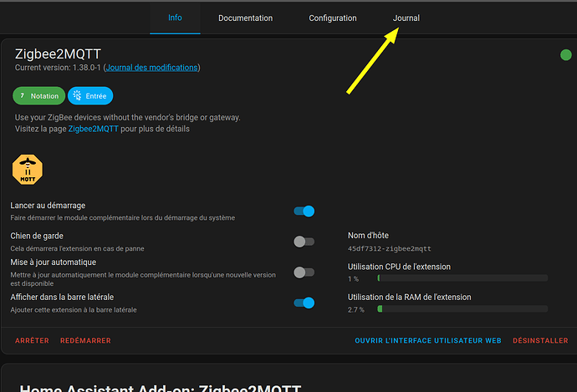Screen dimensions: 577x392
Task: Click the ARRÊTER button
Action: click(x=32, y=341)
